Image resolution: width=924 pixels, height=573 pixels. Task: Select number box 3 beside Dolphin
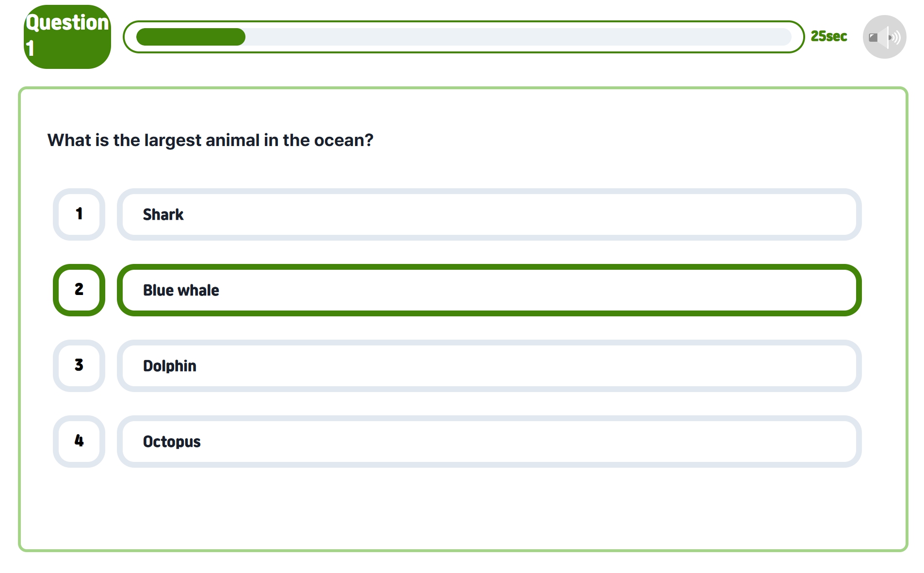click(79, 365)
